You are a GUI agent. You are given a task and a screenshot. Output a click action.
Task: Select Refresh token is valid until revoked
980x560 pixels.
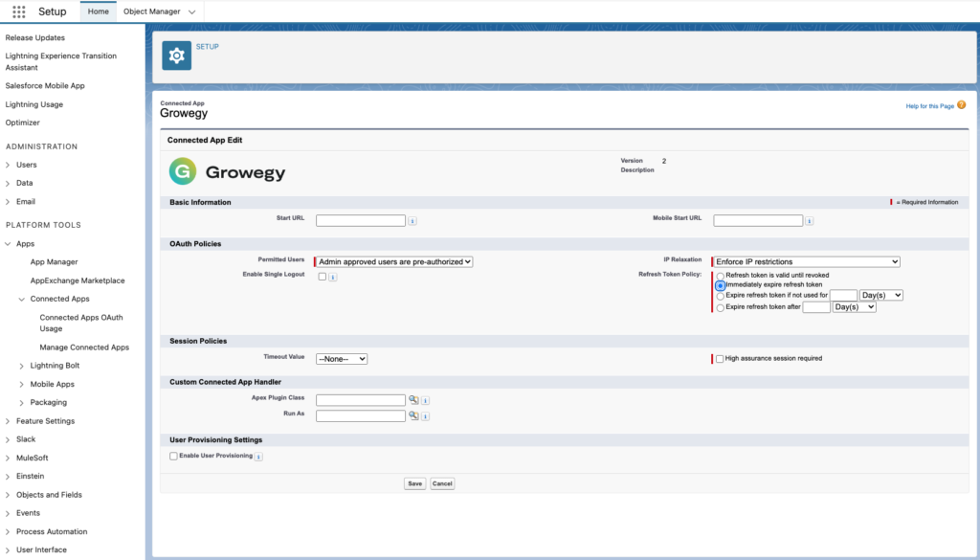point(721,276)
